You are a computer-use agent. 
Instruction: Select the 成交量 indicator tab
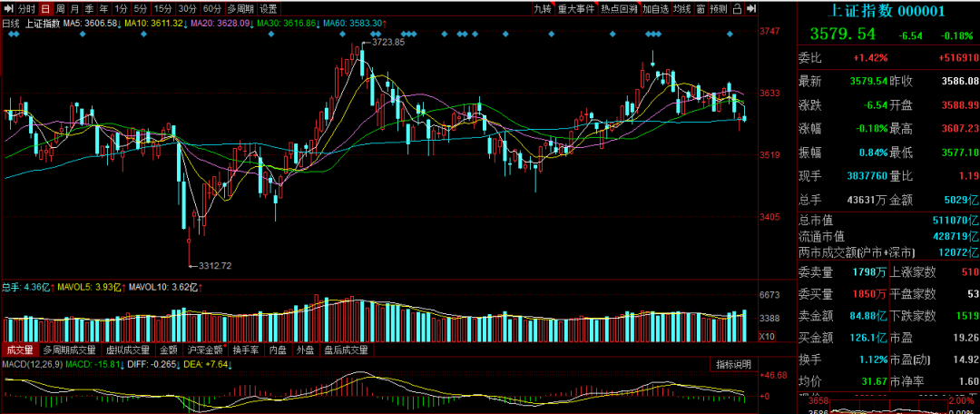[x=20, y=350]
